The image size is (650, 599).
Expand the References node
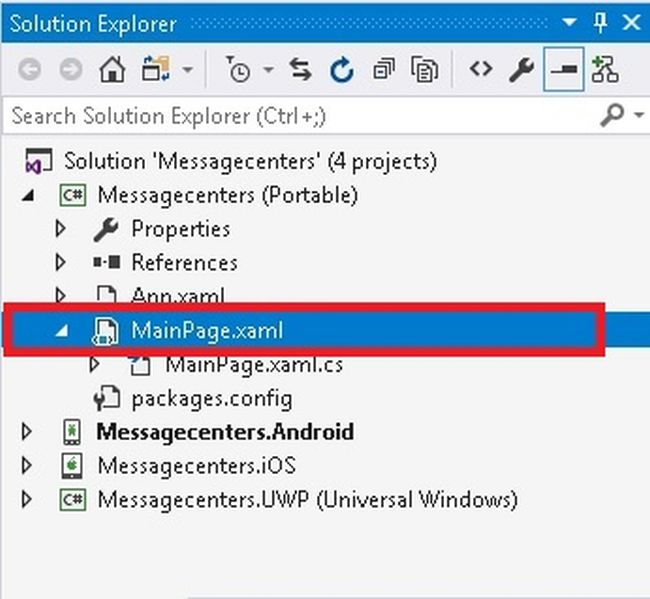point(61,263)
